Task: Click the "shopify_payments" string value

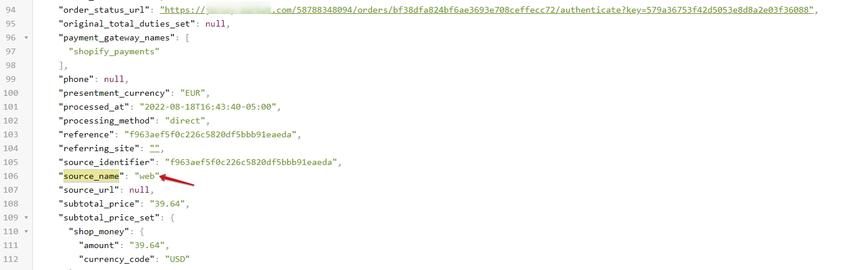Action: (x=114, y=51)
